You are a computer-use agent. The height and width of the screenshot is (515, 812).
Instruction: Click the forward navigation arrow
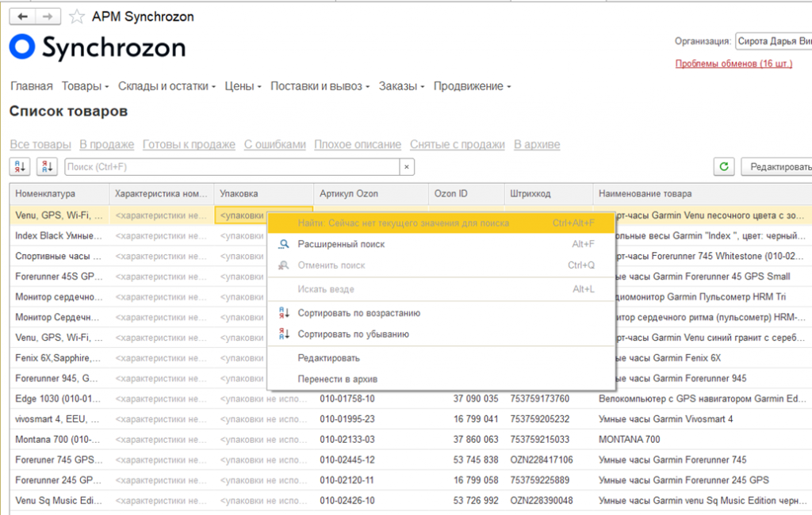tap(48, 17)
